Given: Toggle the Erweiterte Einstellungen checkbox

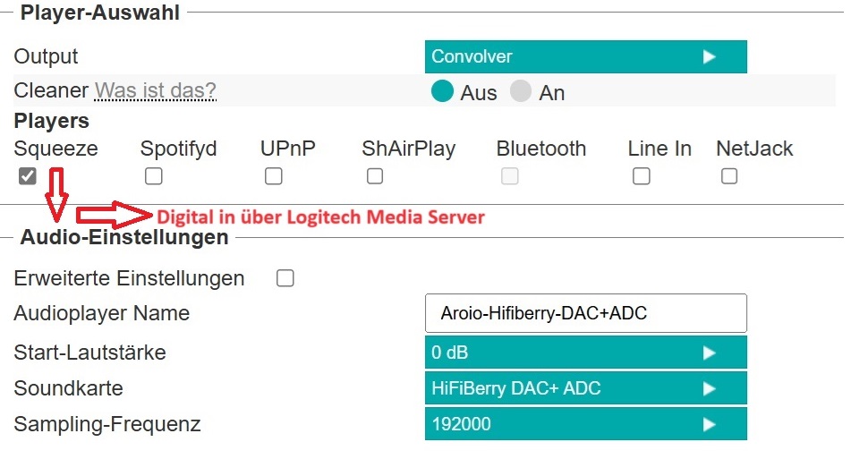Looking at the screenshot, I should [x=285, y=278].
